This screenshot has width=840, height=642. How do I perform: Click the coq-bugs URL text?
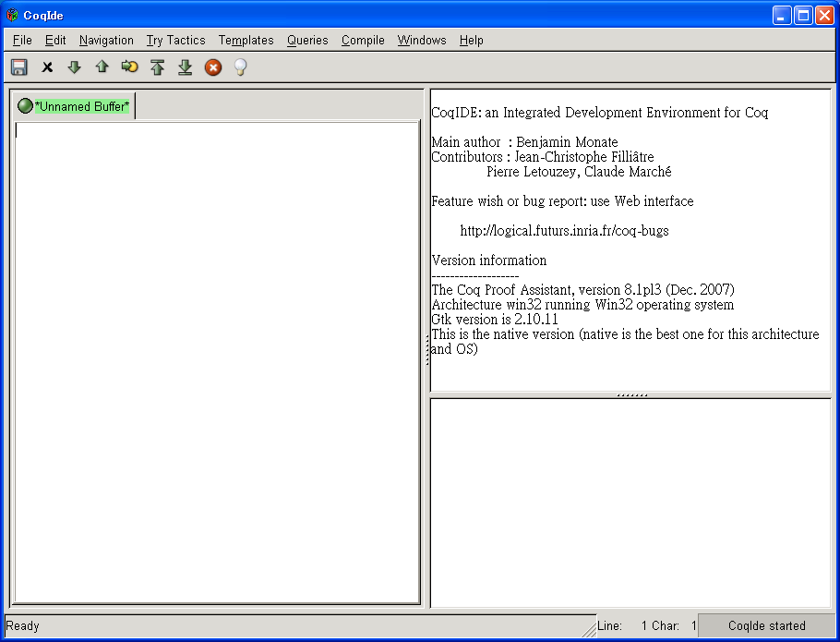[564, 230]
